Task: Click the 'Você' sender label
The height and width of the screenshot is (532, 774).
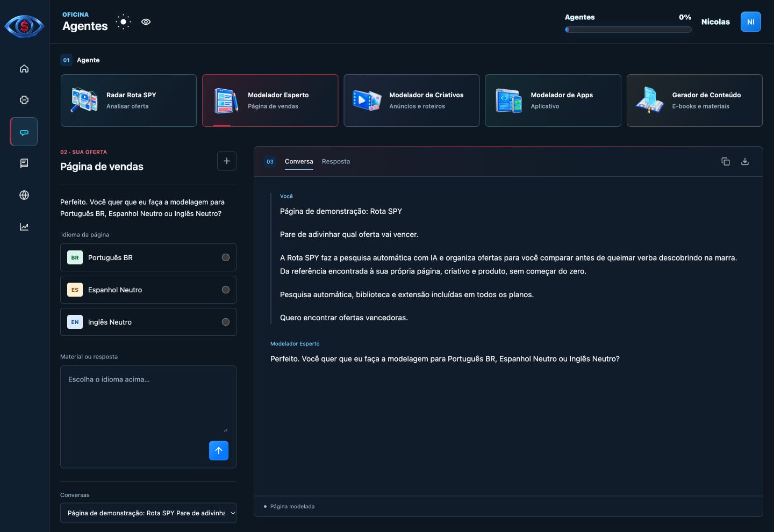Action: [286, 196]
